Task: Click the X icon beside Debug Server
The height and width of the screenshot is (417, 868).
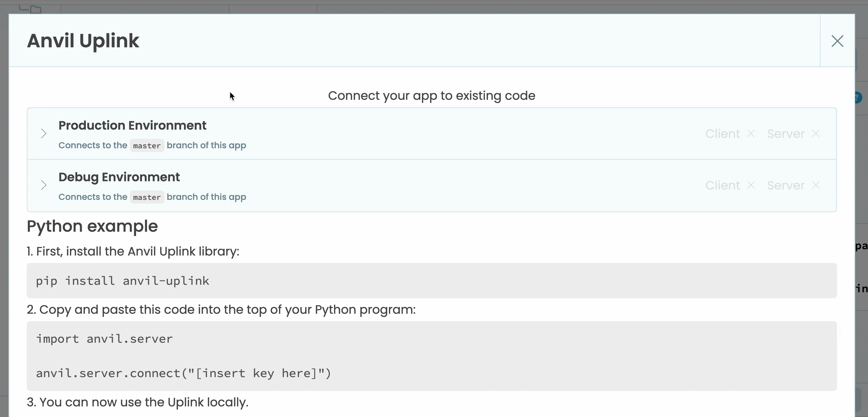Action: (x=816, y=185)
